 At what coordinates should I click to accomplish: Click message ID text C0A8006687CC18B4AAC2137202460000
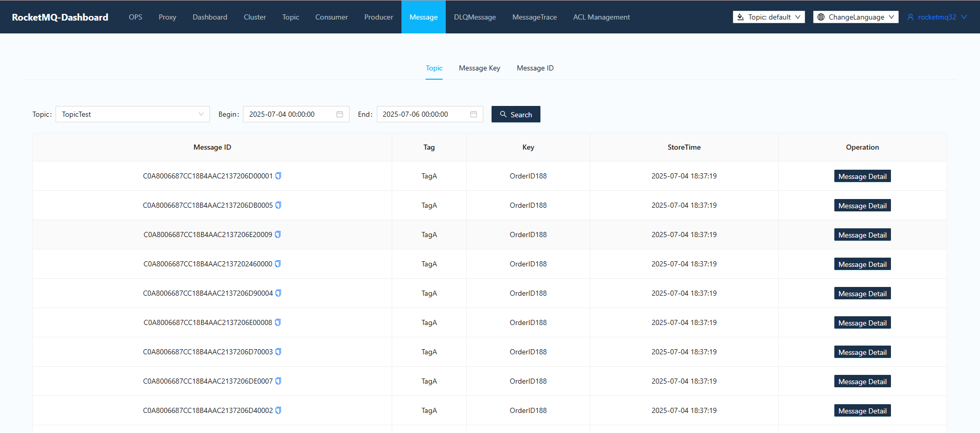[208, 264]
